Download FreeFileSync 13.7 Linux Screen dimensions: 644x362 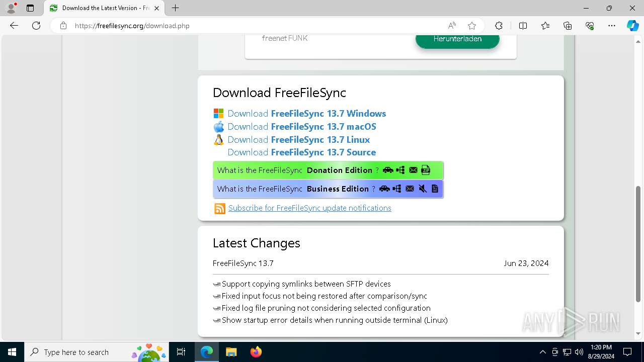[x=298, y=140]
